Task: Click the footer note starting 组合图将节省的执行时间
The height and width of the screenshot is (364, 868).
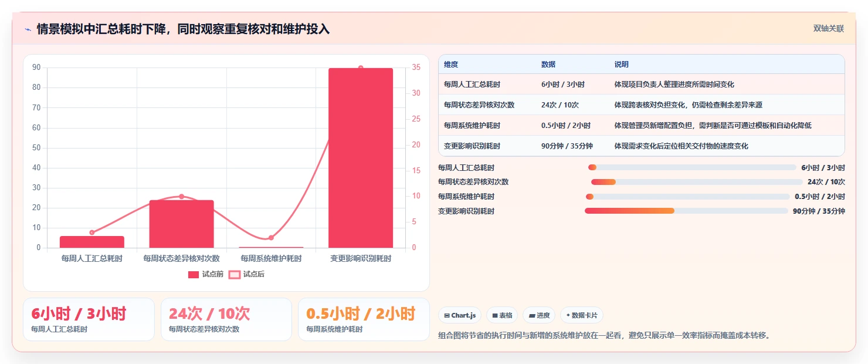Action: (603, 336)
